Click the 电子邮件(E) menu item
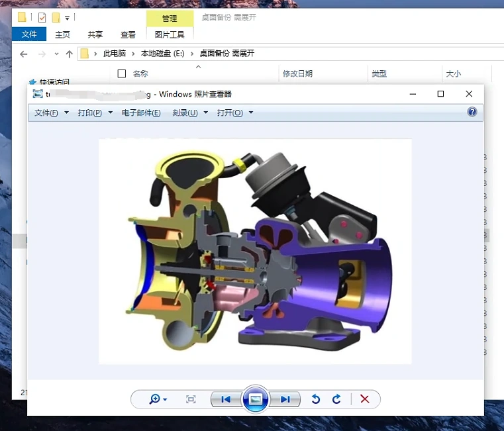Image resolution: width=504 pixels, height=431 pixels. [x=141, y=113]
